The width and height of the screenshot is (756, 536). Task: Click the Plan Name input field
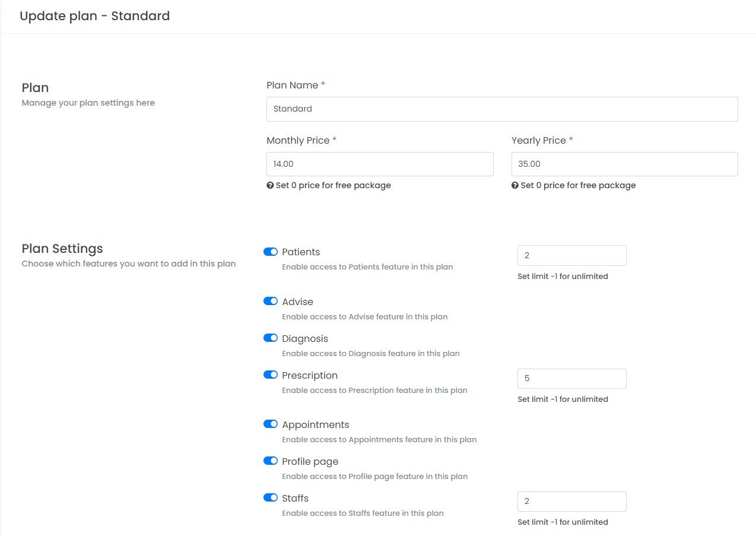click(x=502, y=109)
